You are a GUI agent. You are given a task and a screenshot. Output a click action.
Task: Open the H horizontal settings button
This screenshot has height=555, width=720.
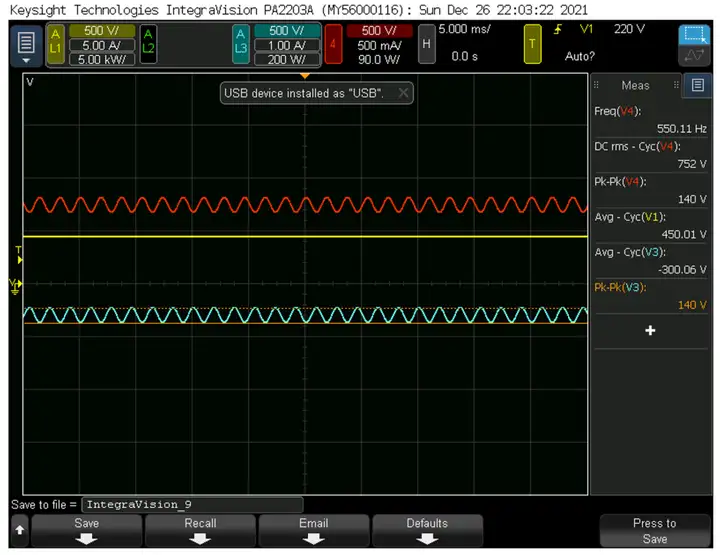[x=427, y=44]
